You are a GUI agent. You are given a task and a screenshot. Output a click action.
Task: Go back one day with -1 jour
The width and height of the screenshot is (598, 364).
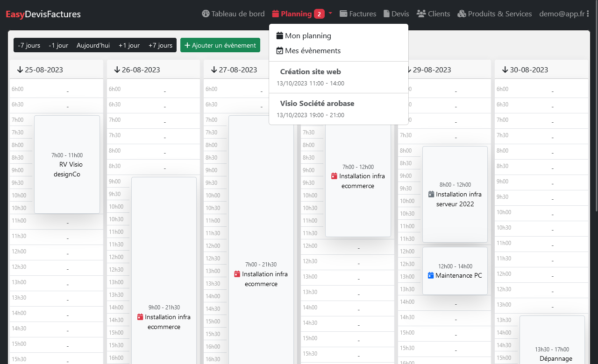click(58, 45)
